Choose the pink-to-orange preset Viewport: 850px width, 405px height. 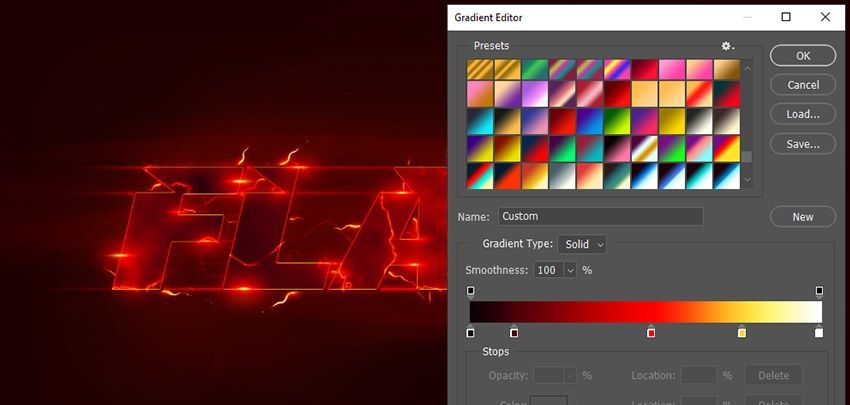coord(480,94)
